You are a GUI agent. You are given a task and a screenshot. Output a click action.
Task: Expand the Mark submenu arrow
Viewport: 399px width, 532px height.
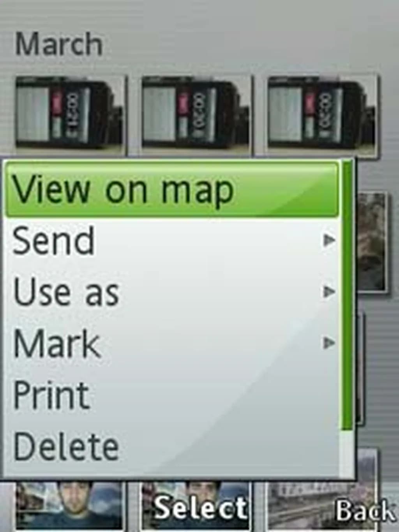(329, 343)
